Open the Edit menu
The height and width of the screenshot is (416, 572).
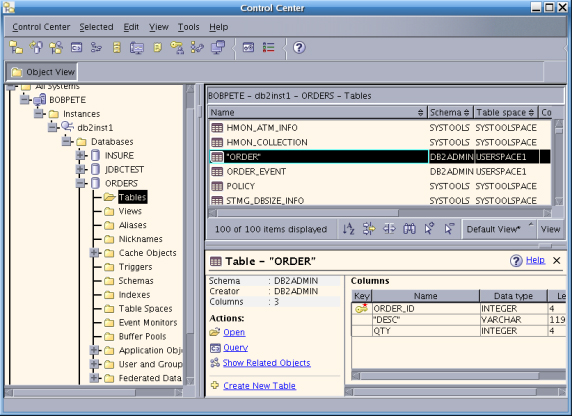[131, 27]
